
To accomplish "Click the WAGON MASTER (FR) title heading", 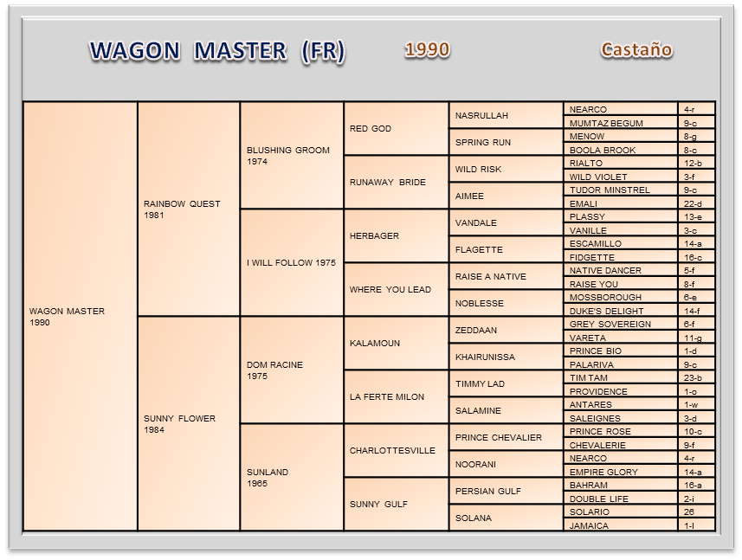I will pos(216,51).
